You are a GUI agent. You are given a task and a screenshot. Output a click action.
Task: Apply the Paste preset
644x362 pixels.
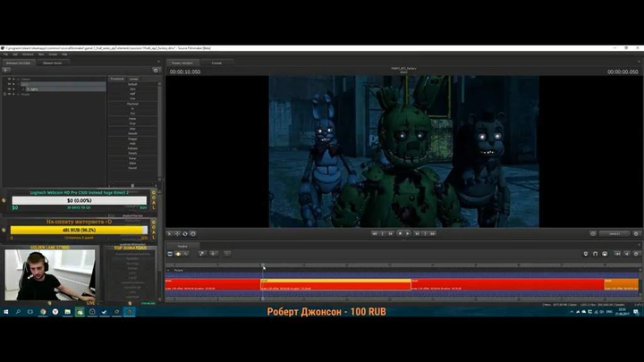pos(132,119)
